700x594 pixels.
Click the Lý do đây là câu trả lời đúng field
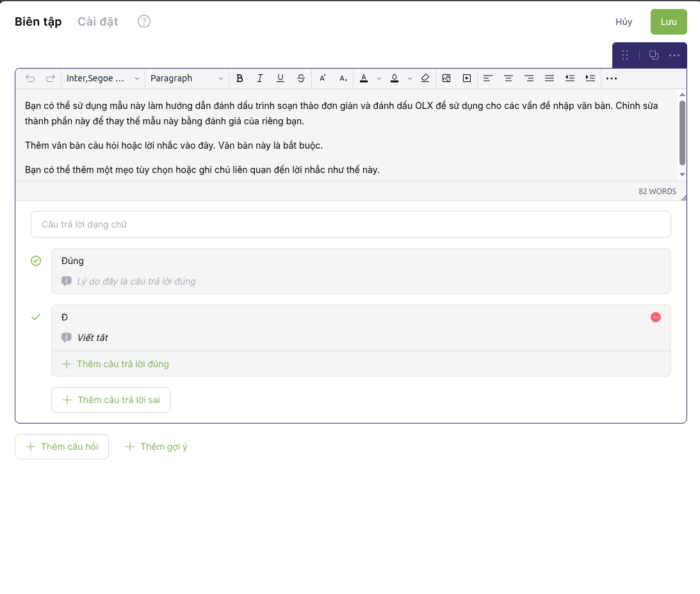coord(136,281)
